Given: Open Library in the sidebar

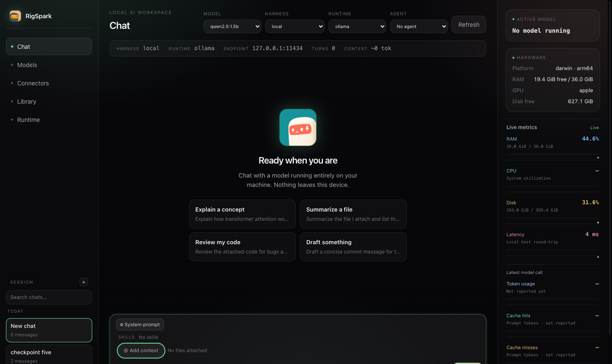Looking at the screenshot, I should [x=49, y=102].
